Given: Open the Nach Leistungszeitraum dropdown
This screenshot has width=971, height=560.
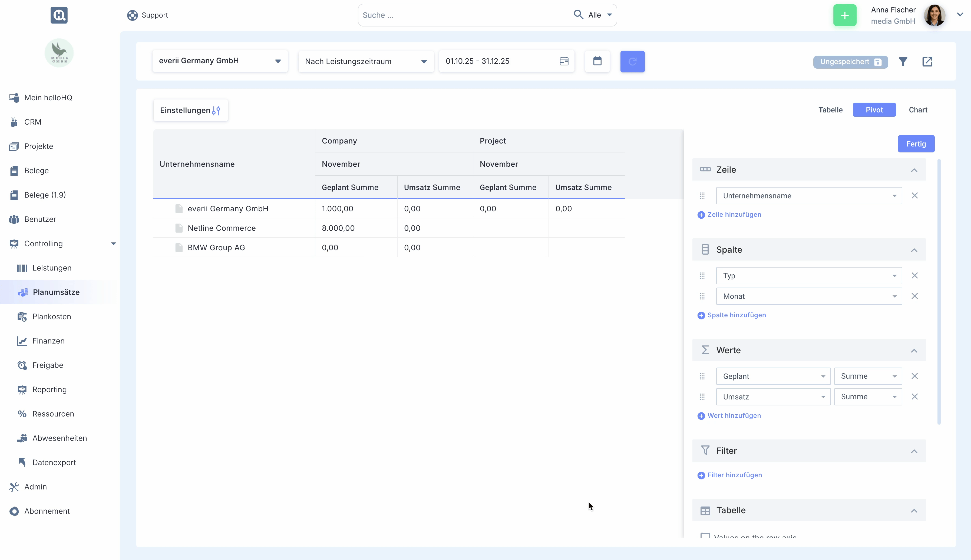Looking at the screenshot, I should point(366,62).
